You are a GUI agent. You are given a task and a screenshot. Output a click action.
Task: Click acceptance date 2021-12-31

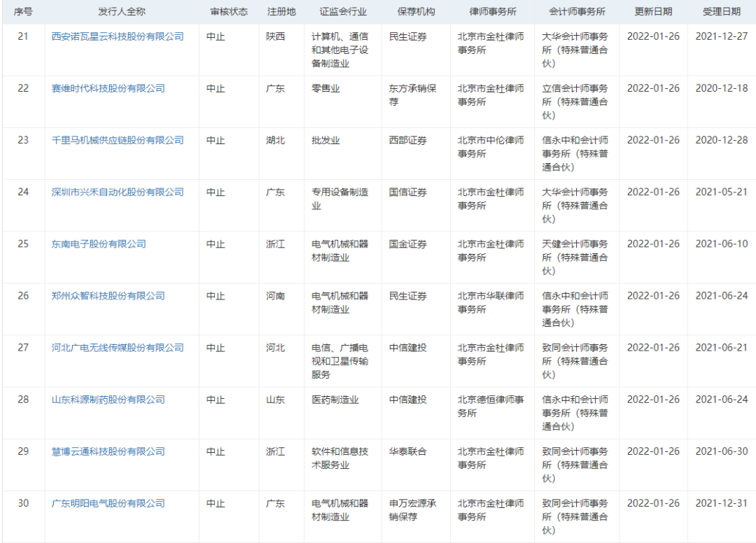click(x=722, y=504)
